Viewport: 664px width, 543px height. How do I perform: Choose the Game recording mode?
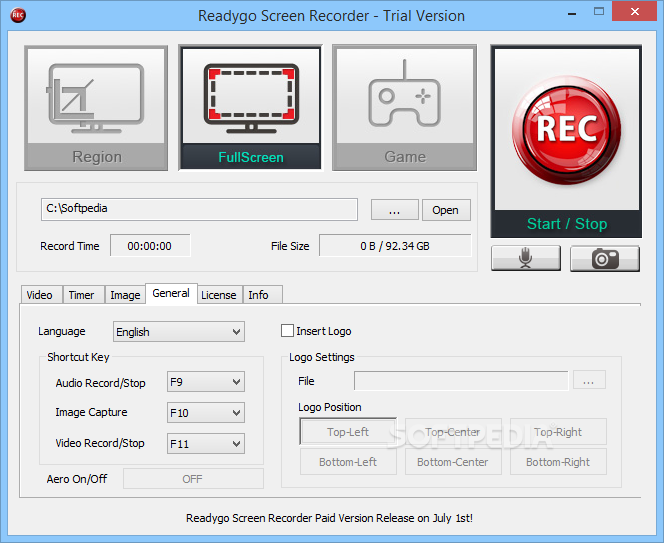(404, 108)
